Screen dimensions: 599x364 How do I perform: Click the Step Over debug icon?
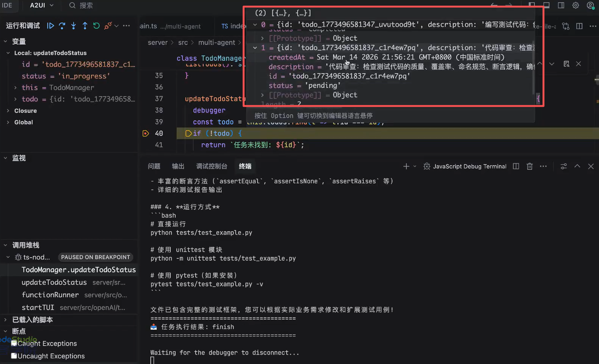pyautogui.click(x=62, y=26)
